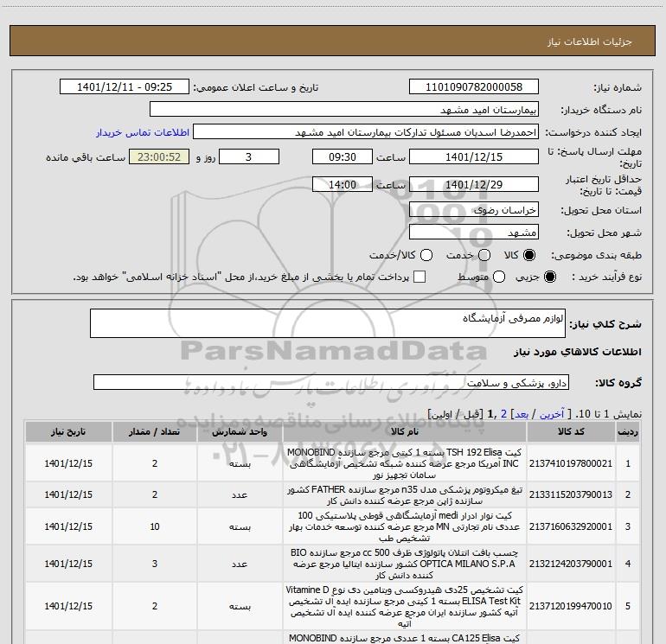Click the response time field 09:30
This screenshot has height=644, width=666.
coord(343,156)
